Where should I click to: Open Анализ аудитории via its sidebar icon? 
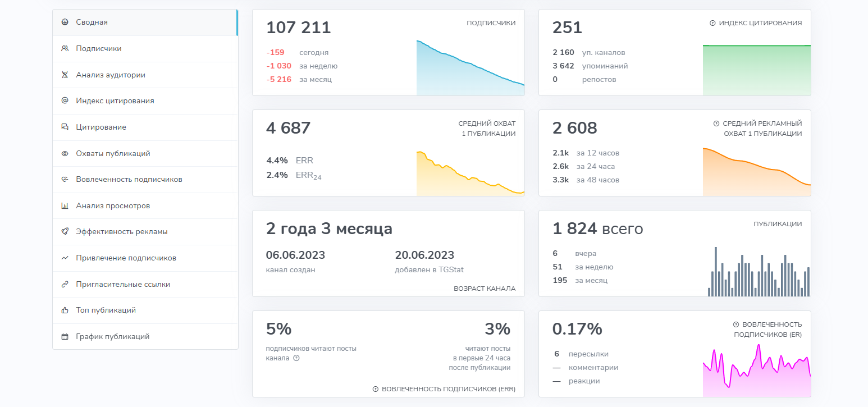coord(66,75)
